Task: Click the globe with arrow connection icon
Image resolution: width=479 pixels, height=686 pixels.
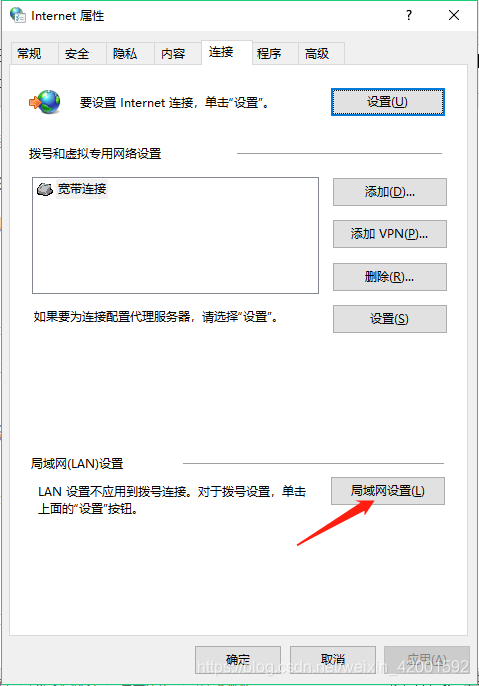Action: pyautogui.click(x=45, y=102)
